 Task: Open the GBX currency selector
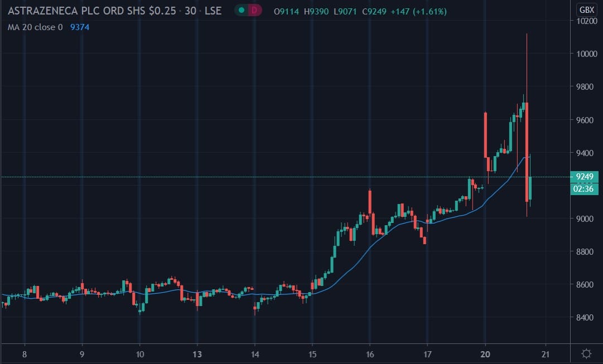586,10
